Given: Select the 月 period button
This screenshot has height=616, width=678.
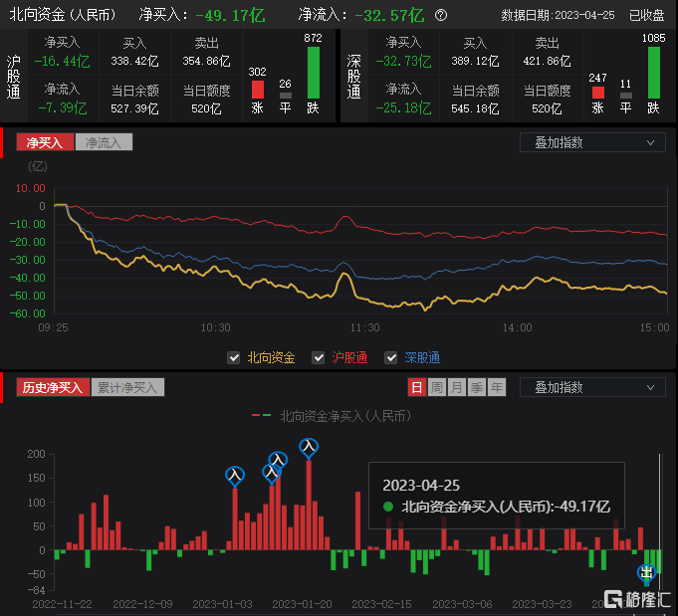Looking at the screenshot, I should coord(457,387).
